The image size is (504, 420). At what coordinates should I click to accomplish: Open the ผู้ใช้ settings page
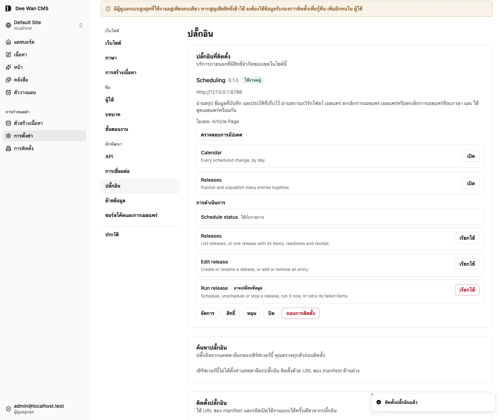point(140,100)
